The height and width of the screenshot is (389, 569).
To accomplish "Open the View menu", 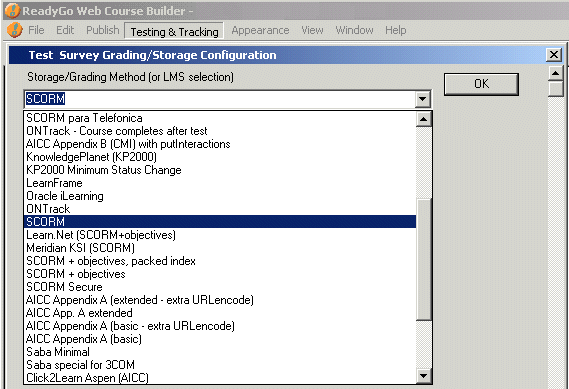I will pos(312,30).
